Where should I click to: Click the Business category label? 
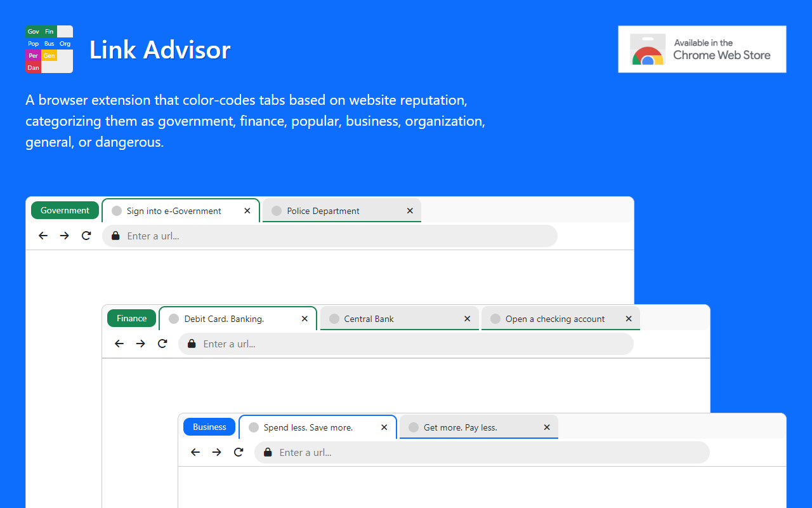coord(209,427)
